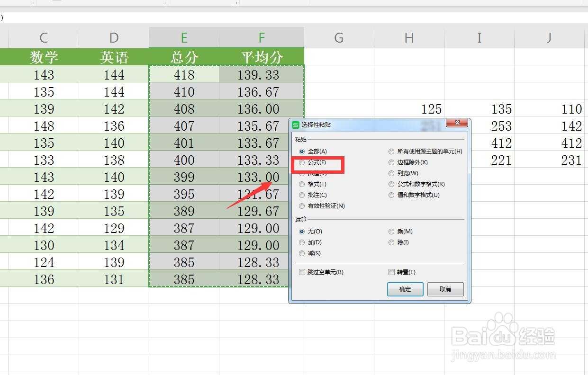
Task: Select the 全部(A) paste option
Action: pyautogui.click(x=313, y=152)
